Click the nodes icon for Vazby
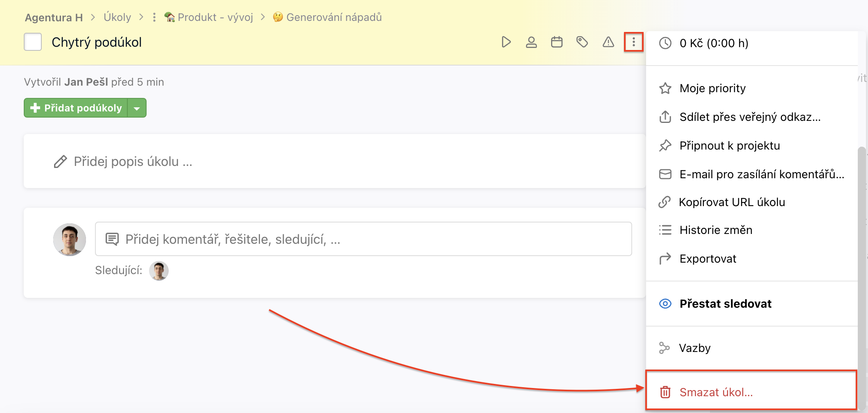This screenshot has height=413, width=868. click(664, 348)
